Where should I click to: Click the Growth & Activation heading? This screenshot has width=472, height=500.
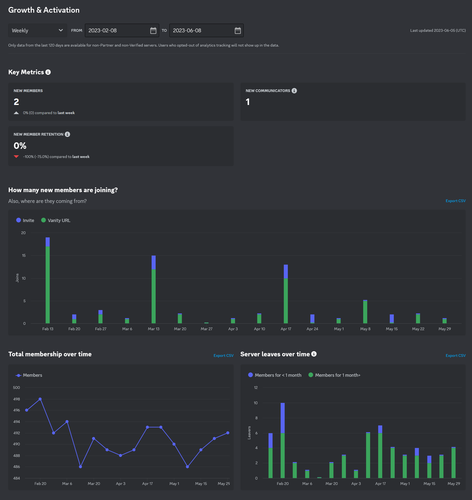(x=44, y=10)
